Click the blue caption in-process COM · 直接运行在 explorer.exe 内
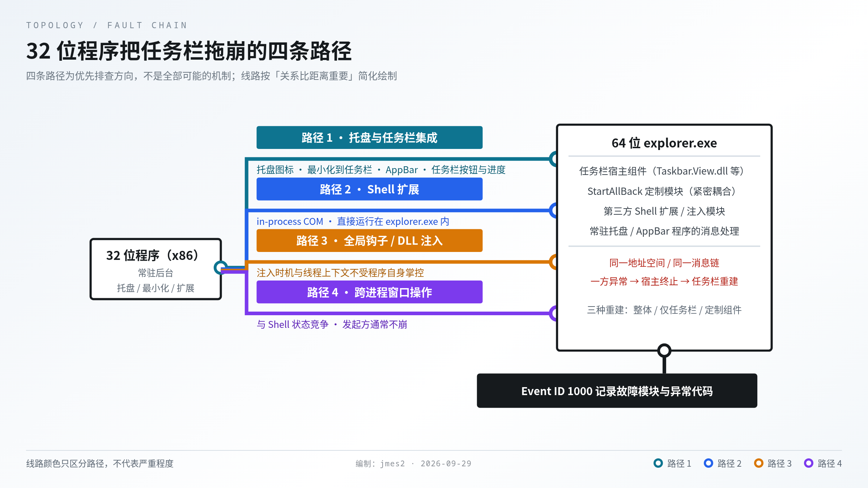Viewport: 868px width, 488px height. (353, 221)
